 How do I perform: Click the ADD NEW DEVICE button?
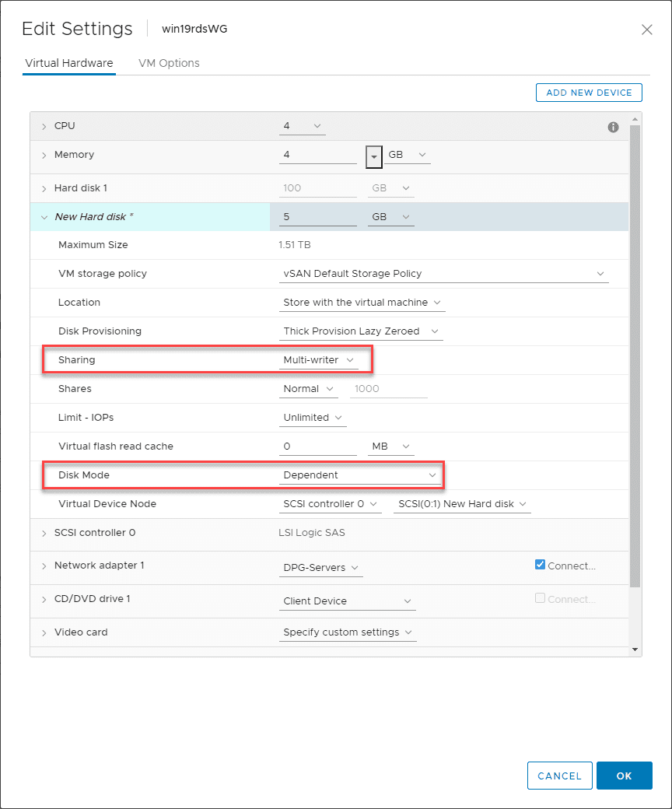[x=589, y=93]
